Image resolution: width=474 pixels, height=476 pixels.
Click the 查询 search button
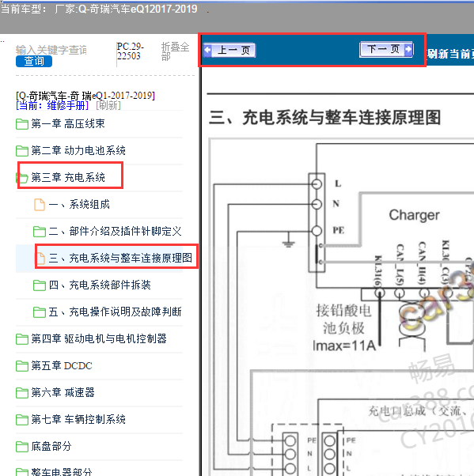[x=34, y=61]
